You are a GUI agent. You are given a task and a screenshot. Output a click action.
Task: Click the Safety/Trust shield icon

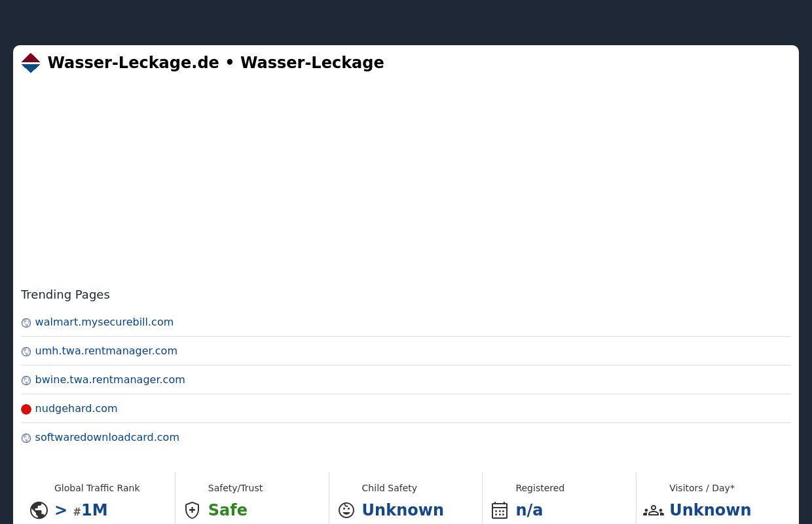(x=192, y=510)
